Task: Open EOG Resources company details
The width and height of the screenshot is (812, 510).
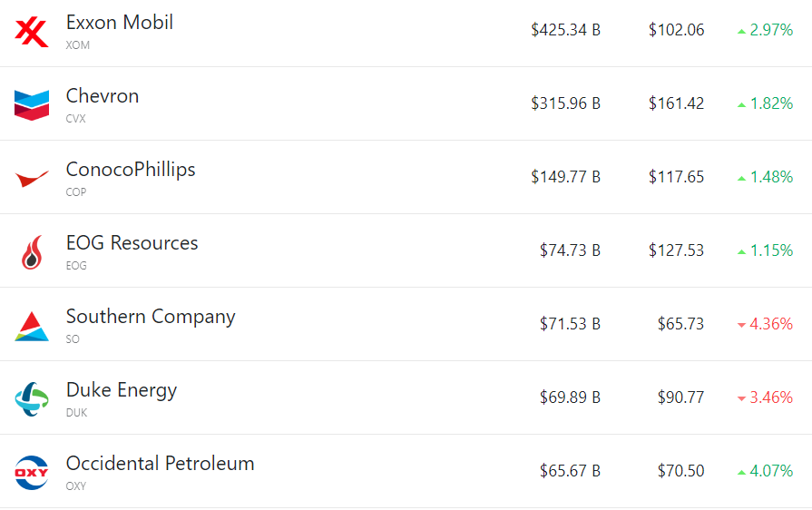Action: pos(132,243)
